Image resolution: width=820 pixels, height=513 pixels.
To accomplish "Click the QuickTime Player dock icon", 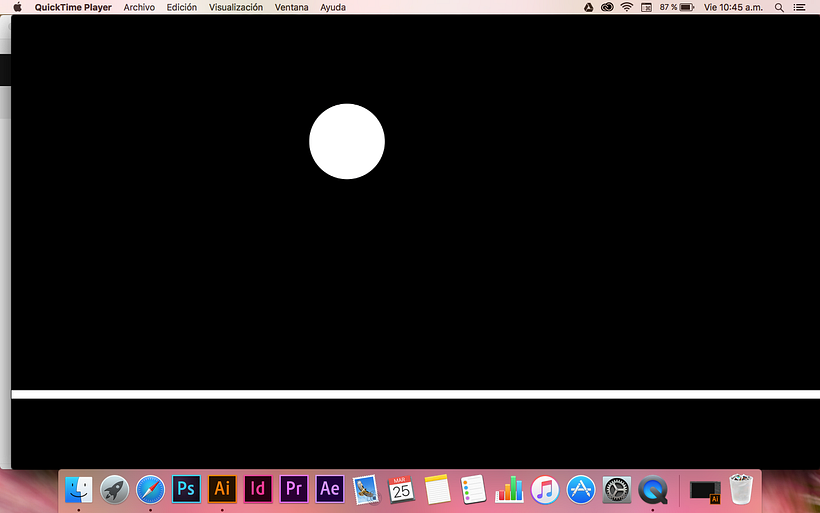I will click(x=653, y=489).
